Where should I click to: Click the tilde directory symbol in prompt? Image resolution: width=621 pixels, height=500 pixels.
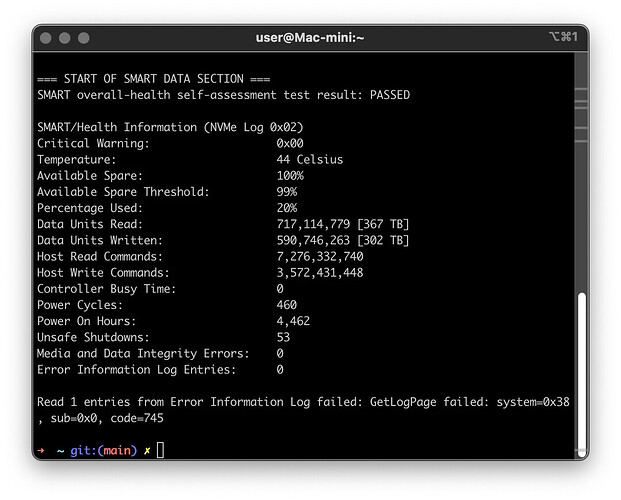pyautogui.click(x=60, y=451)
